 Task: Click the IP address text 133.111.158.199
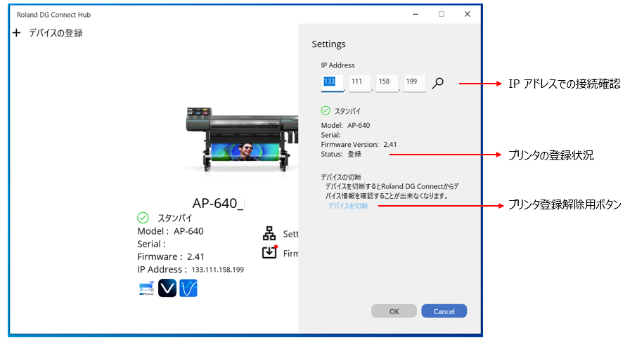tap(218, 270)
